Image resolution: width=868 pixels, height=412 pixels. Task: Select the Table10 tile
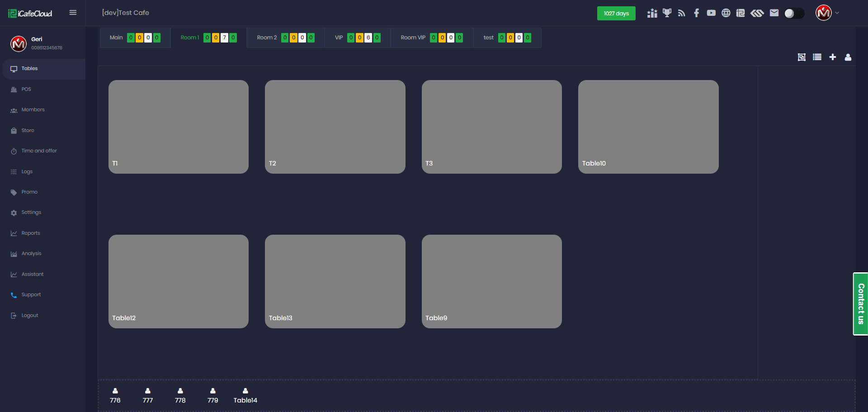click(648, 127)
